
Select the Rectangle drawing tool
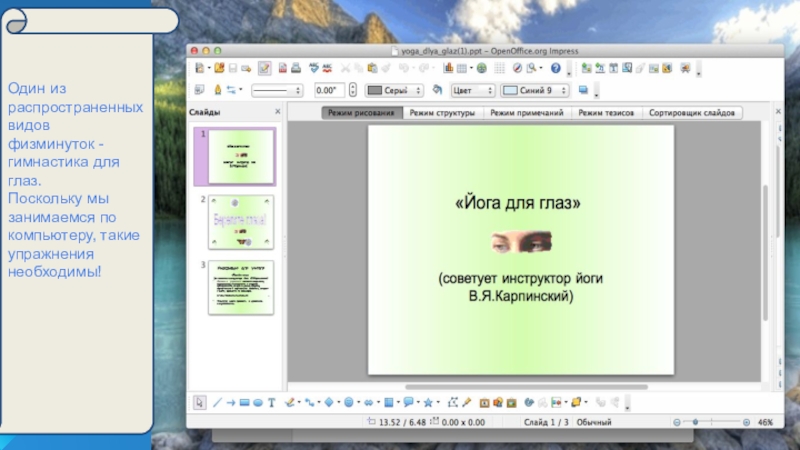pyautogui.click(x=244, y=402)
